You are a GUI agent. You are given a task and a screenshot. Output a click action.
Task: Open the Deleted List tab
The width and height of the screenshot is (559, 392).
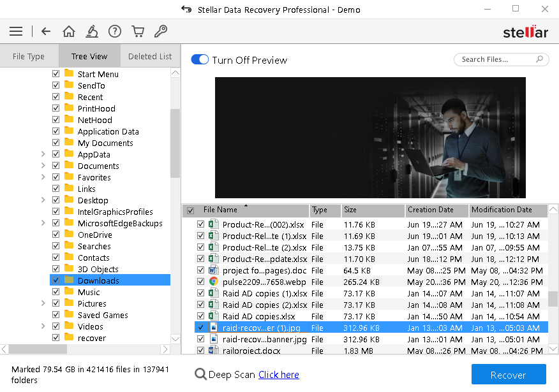click(150, 56)
